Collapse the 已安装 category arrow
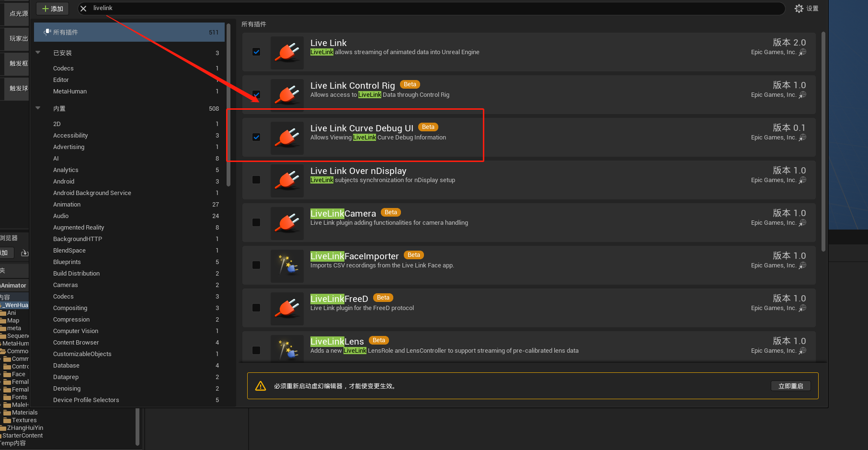868x450 pixels. 38,52
